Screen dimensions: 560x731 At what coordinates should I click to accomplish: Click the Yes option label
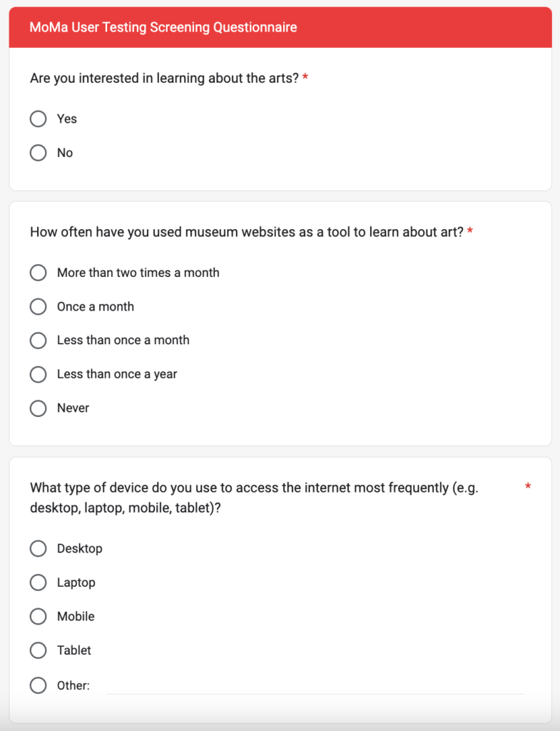click(67, 119)
